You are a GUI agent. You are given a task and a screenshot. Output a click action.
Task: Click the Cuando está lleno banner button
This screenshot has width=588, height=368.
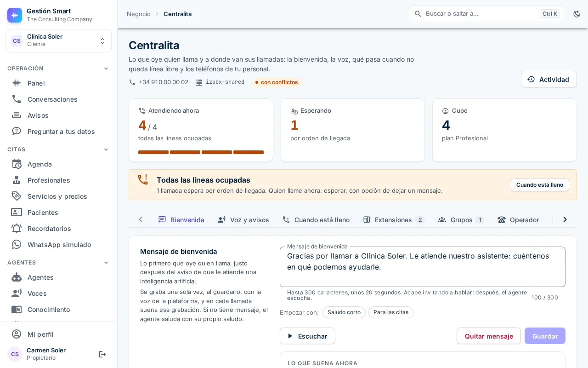[539, 185]
